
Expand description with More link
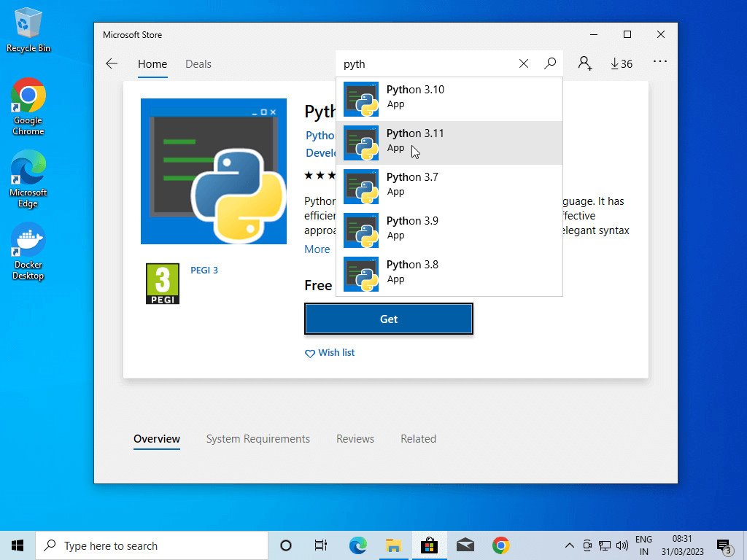317,249
